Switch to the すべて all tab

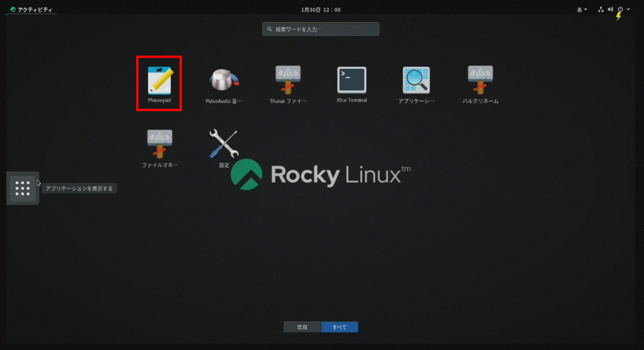[339, 327]
